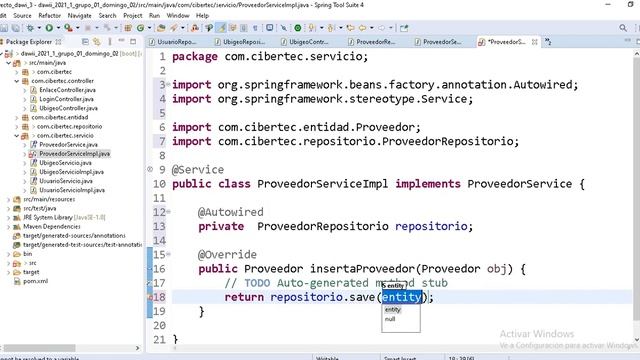Open the New Java Class dropdown arrow

tap(149, 28)
